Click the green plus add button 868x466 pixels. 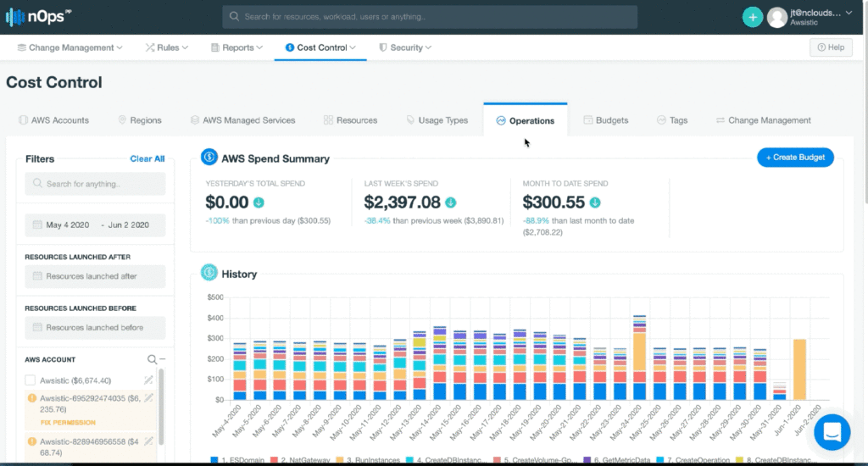click(753, 17)
